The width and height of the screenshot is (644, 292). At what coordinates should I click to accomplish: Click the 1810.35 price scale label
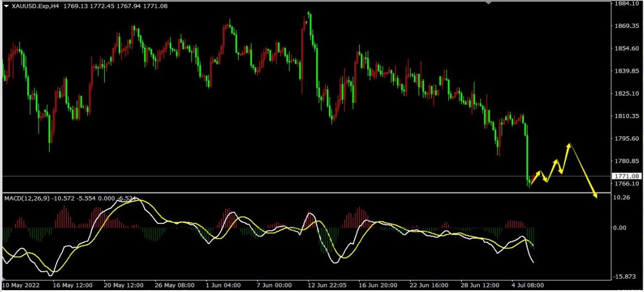tap(628, 116)
